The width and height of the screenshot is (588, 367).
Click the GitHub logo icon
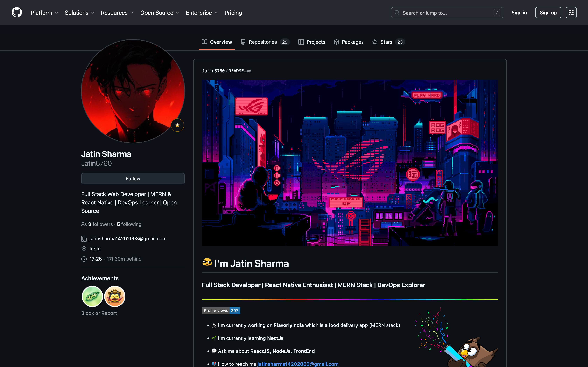tap(17, 12)
